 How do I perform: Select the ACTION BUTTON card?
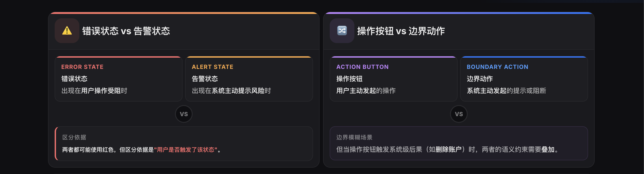(393, 79)
